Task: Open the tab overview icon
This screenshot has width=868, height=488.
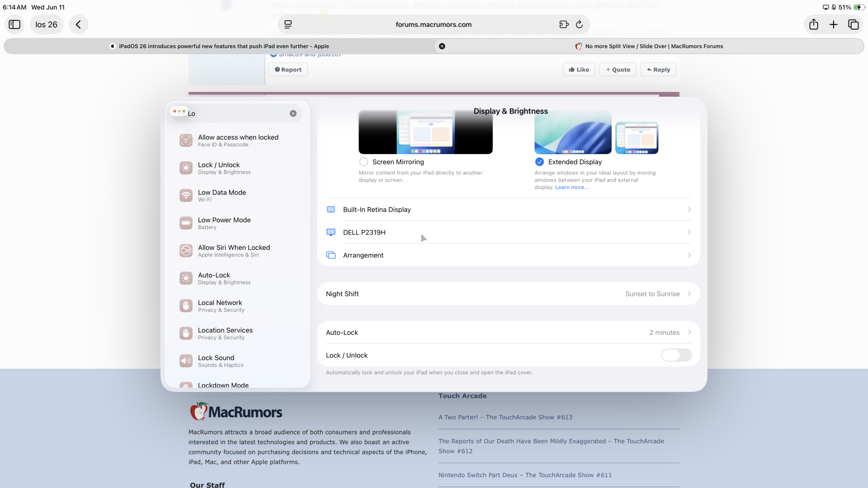Action: (853, 25)
